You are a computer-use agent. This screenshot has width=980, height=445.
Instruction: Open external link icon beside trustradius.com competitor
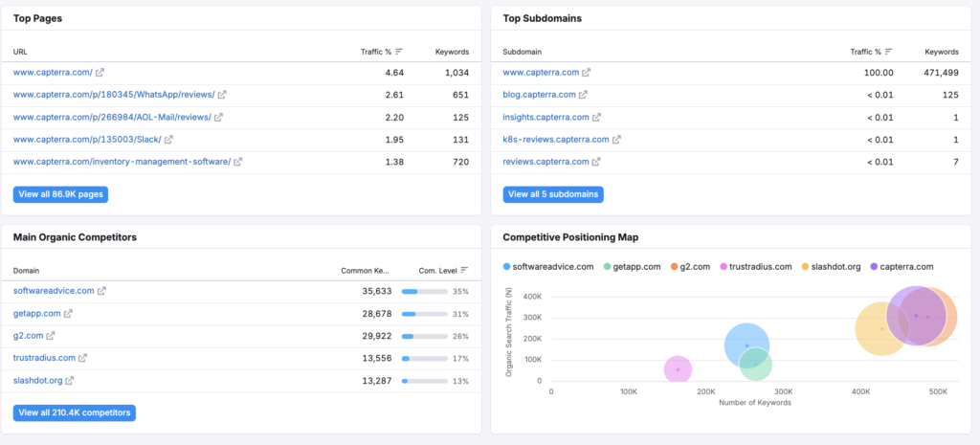[x=82, y=358]
